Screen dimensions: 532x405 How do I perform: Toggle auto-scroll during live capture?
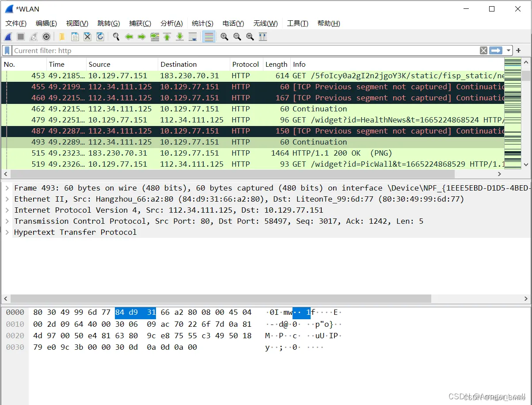(x=193, y=37)
